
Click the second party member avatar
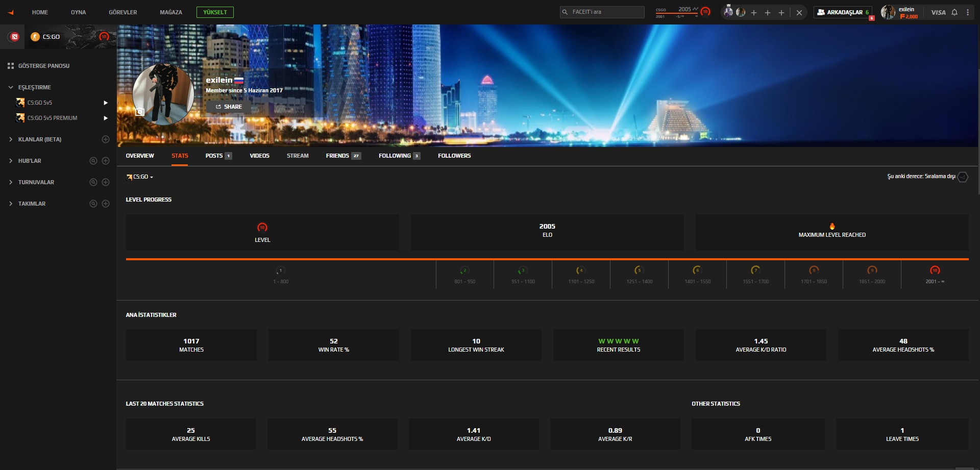(x=741, y=12)
